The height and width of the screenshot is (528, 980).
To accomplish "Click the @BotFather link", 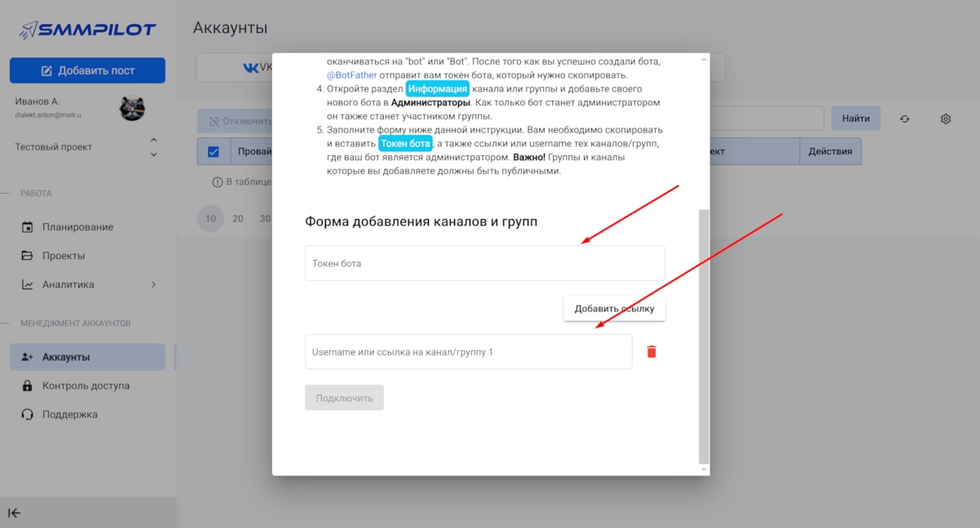I will 352,75.
